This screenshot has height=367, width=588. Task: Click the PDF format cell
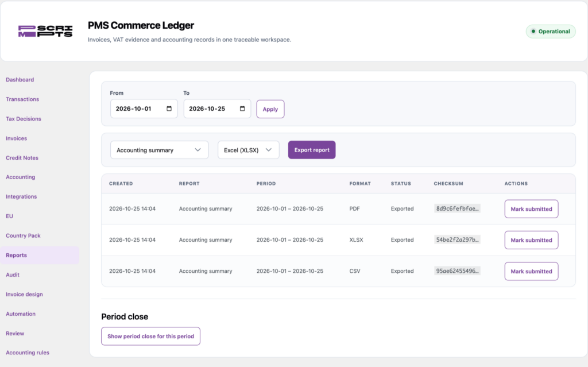pos(354,208)
